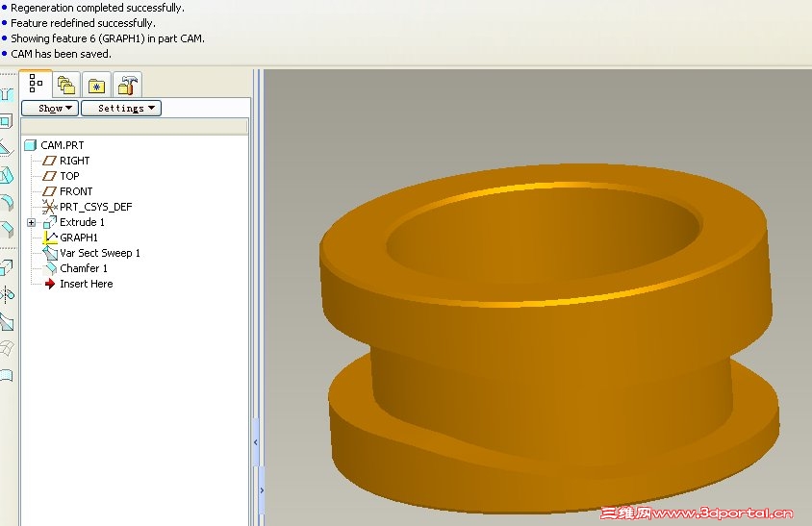The height and width of the screenshot is (526, 812).
Task: Select Var Sect Sweep 1 feature
Action: [x=91, y=253]
